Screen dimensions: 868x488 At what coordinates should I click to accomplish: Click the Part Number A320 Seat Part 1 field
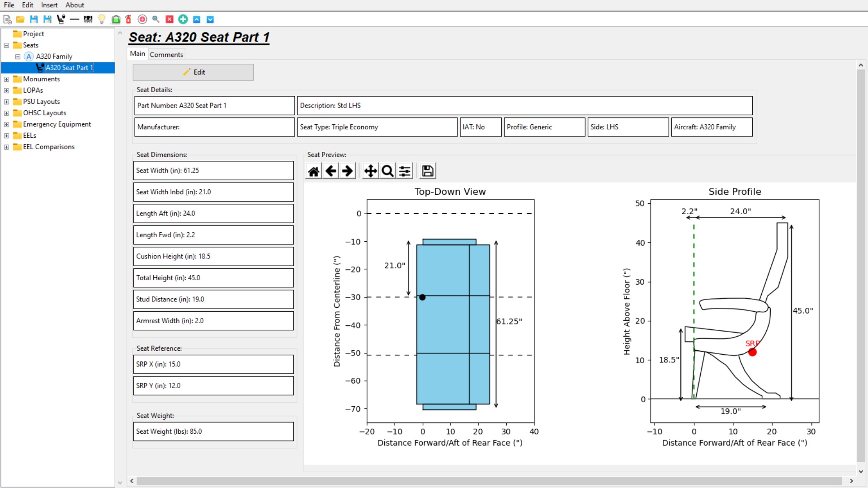(x=215, y=106)
